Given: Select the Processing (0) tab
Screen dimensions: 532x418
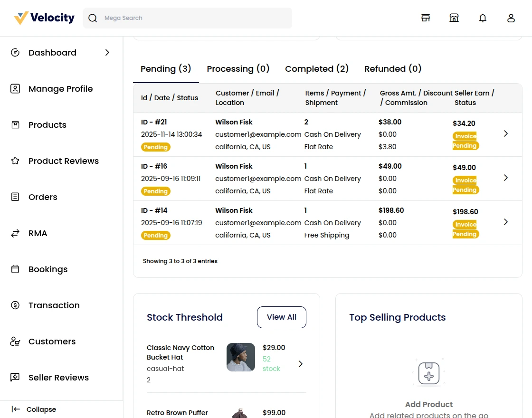Looking at the screenshot, I should tap(238, 69).
